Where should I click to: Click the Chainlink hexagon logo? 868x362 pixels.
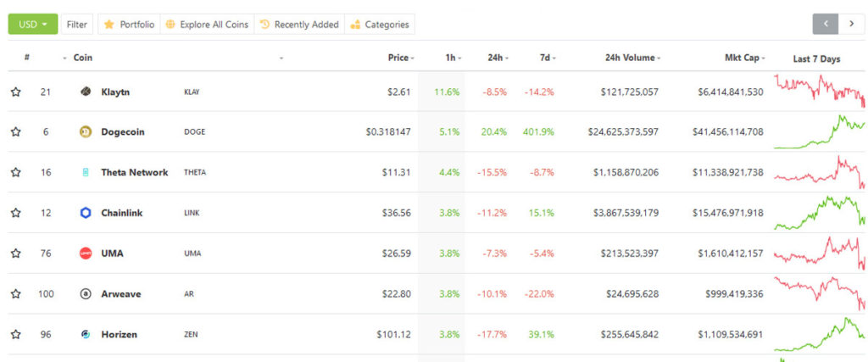86,213
